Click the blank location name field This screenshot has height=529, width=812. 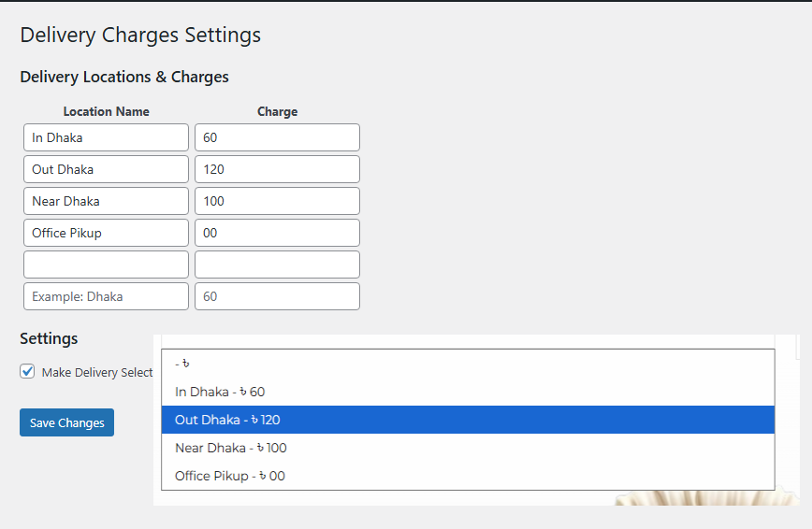coord(106,264)
